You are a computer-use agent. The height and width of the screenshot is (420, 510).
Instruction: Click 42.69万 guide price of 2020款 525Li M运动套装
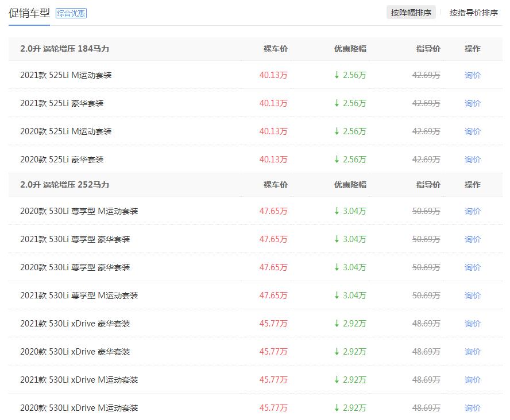426,131
